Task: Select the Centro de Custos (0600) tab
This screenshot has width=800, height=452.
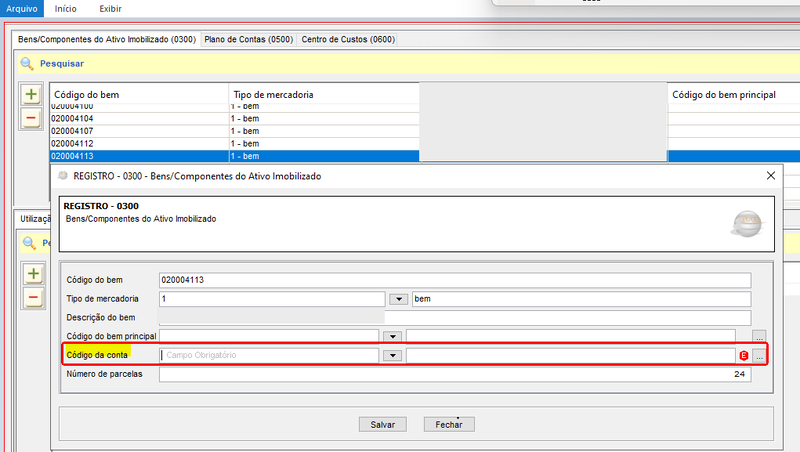Action: tap(348, 39)
